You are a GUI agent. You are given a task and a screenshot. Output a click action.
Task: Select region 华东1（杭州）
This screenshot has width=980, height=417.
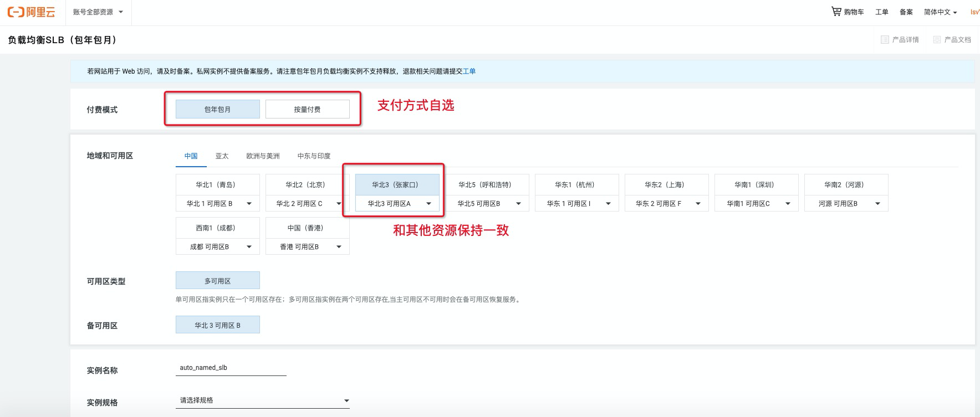[577, 185]
